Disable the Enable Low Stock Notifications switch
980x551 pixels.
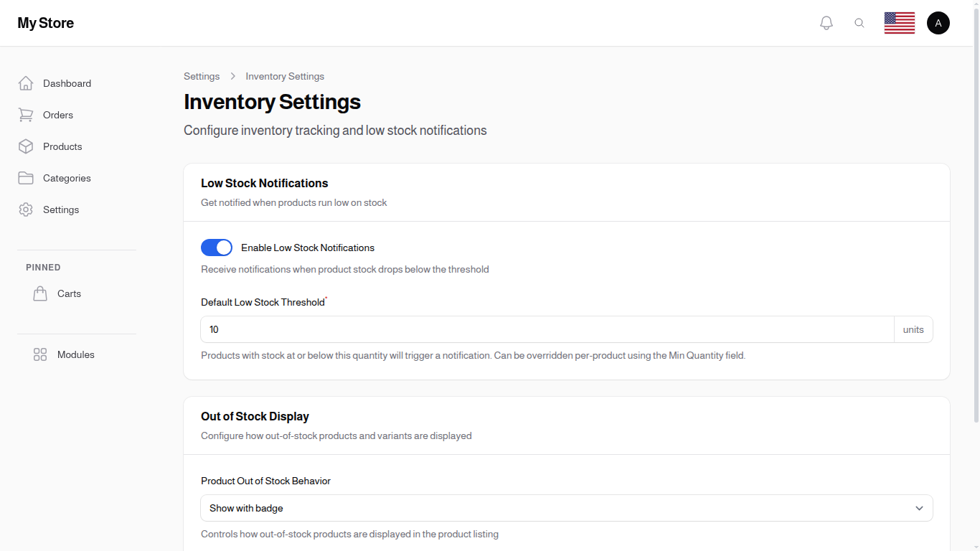216,248
